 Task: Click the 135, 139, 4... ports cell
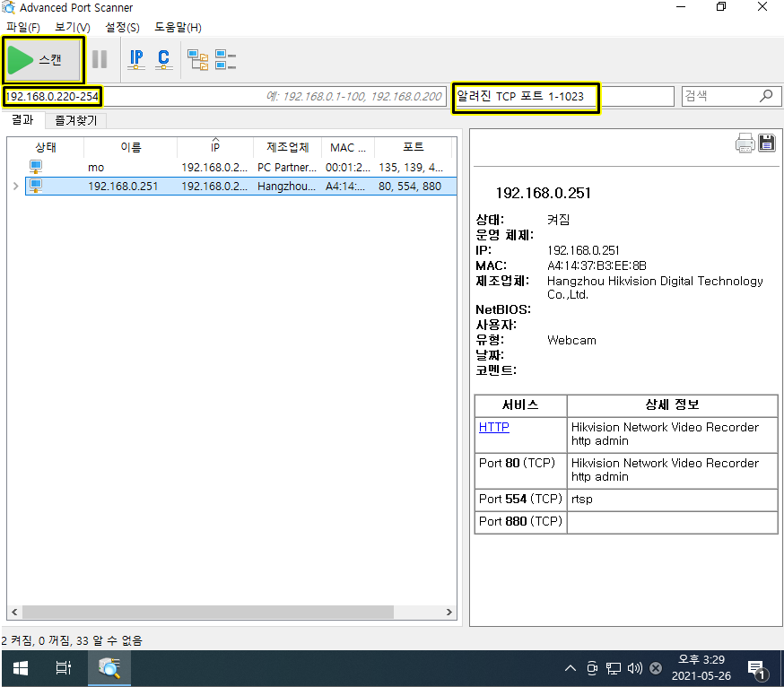tap(411, 168)
